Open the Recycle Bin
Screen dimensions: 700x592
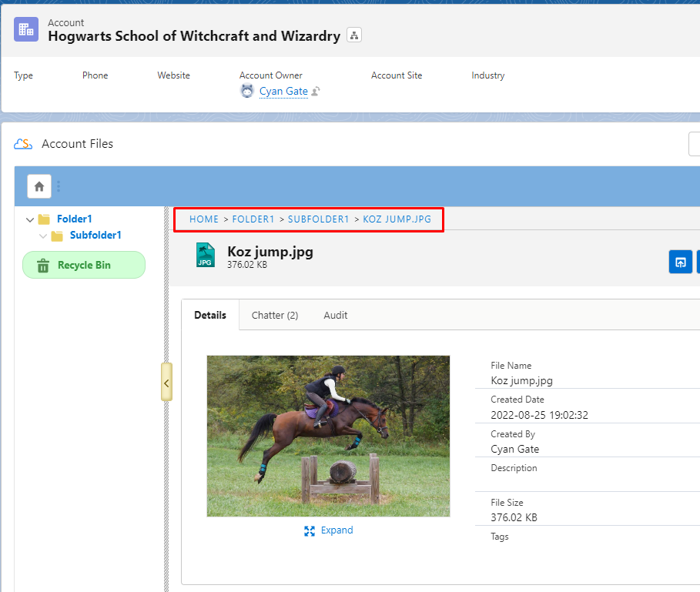coord(83,265)
